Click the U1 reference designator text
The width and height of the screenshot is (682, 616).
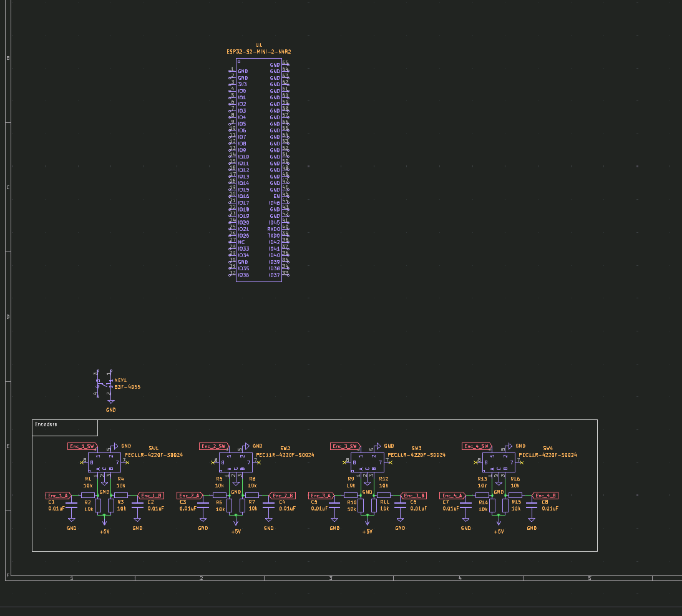coord(259,45)
